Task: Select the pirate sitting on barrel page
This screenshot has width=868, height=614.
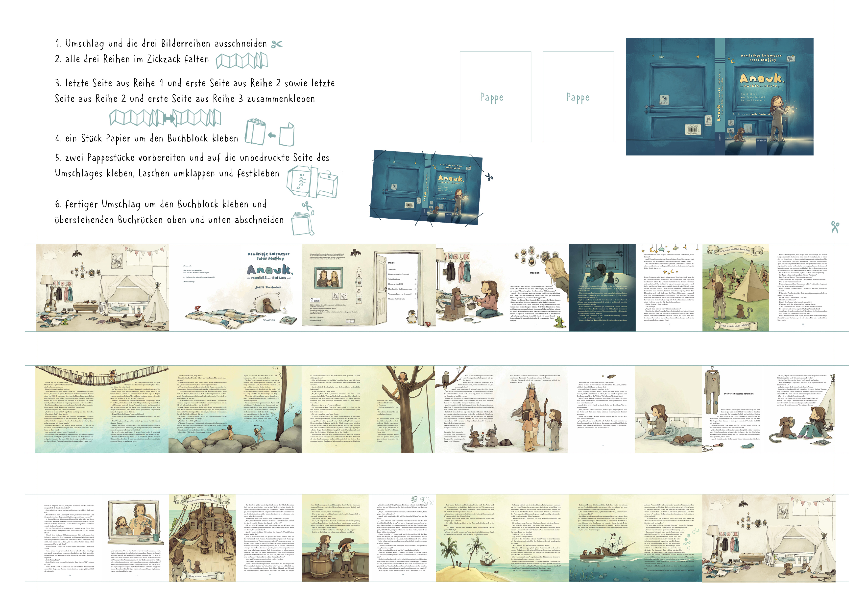Action: (x=335, y=538)
